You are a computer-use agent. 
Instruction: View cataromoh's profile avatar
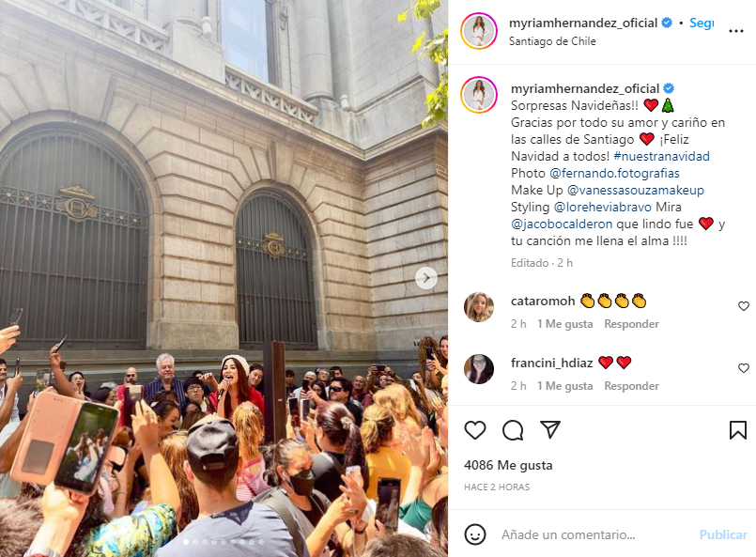point(479,307)
